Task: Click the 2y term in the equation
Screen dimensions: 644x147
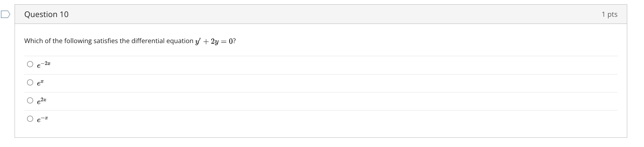Action: coord(214,42)
